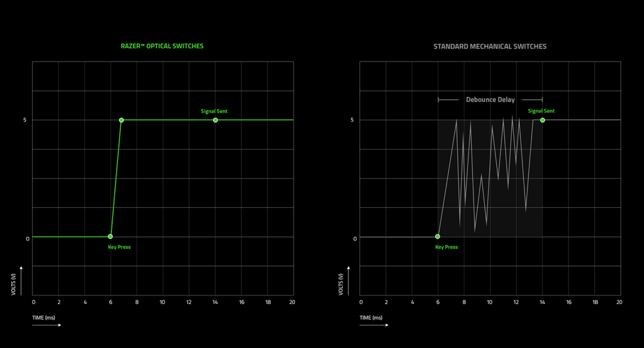Click "Signal Sent" label in optical chart
This screenshot has width=644, height=348.
[x=214, y=111]
